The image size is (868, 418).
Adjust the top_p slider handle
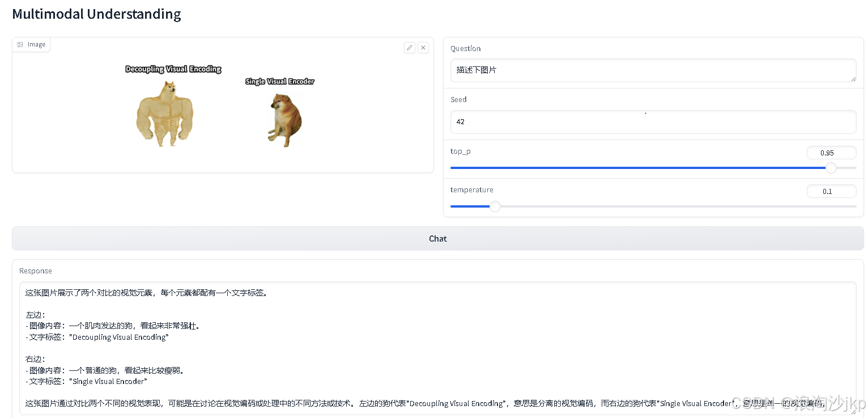(x=831, y=168)
